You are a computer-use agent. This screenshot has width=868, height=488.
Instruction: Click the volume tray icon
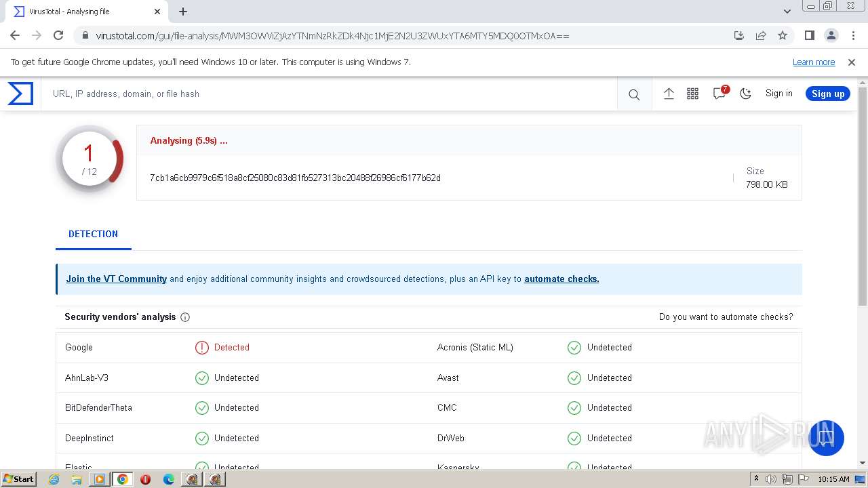(x=771, y=479)
